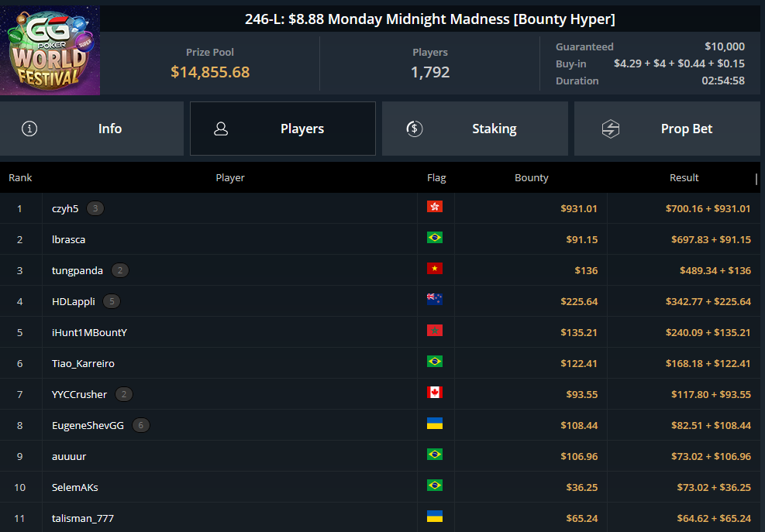Screen dimensions: 765x532
Task: Click result $64.62 + $65.24
Action: click(714, 518)
